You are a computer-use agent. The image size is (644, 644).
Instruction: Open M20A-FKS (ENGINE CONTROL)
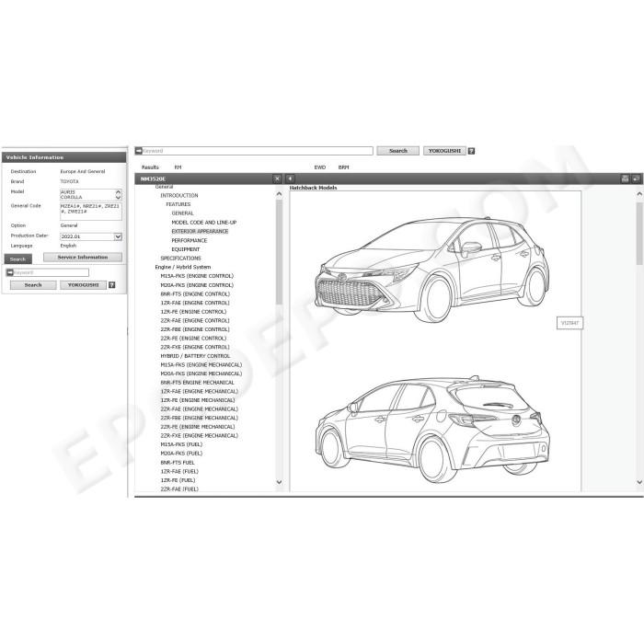(x=197, y=285)
